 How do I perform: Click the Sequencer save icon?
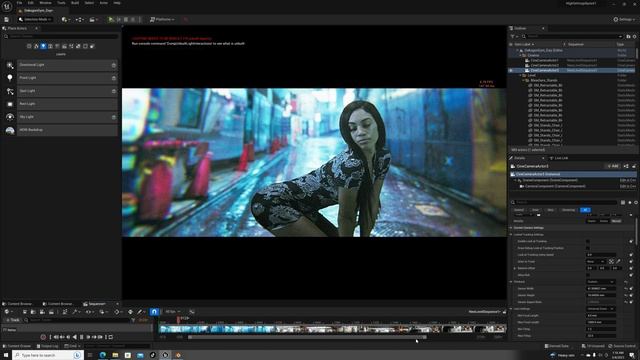pos(24,312)
